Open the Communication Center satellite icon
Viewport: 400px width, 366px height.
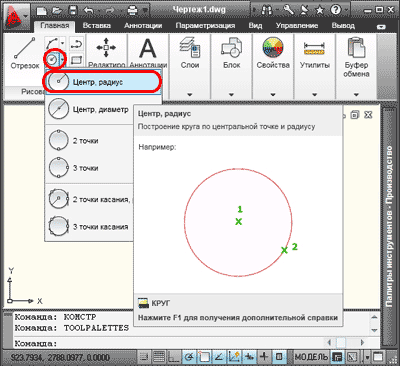[305, 10]
